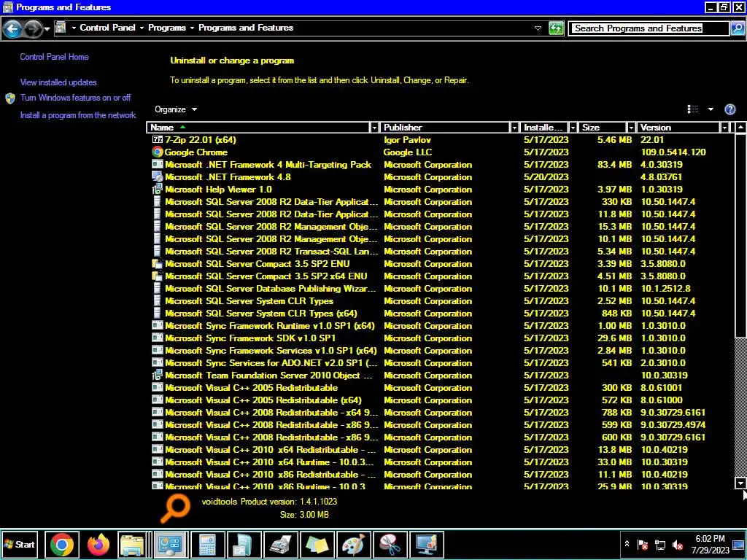The width and height of the screenshot is (747, 560).
Task: Open Turn Windows features on or off
Action: click(x=75, y=98)
